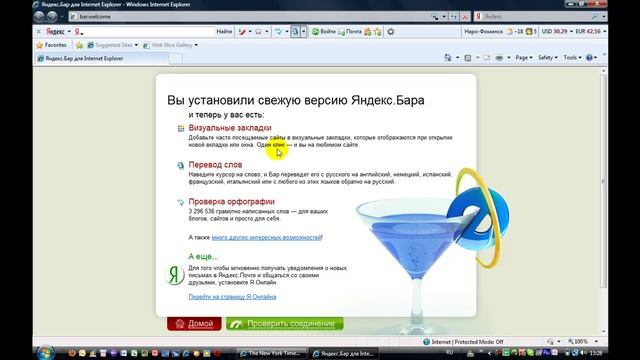This screenshot has width=640, height=360.
Task: Toggle the word translation icon in Yandex Bar
Action: (295, 31)
